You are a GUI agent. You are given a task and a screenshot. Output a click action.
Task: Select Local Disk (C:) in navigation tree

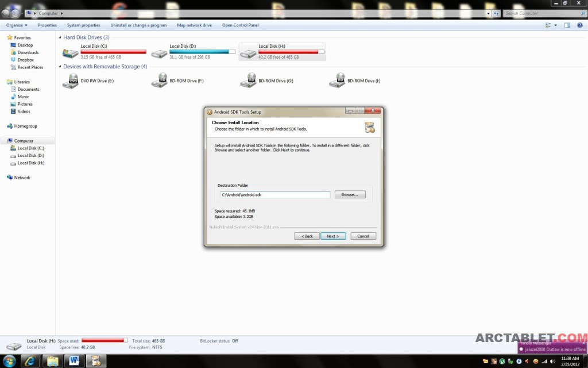31,148
